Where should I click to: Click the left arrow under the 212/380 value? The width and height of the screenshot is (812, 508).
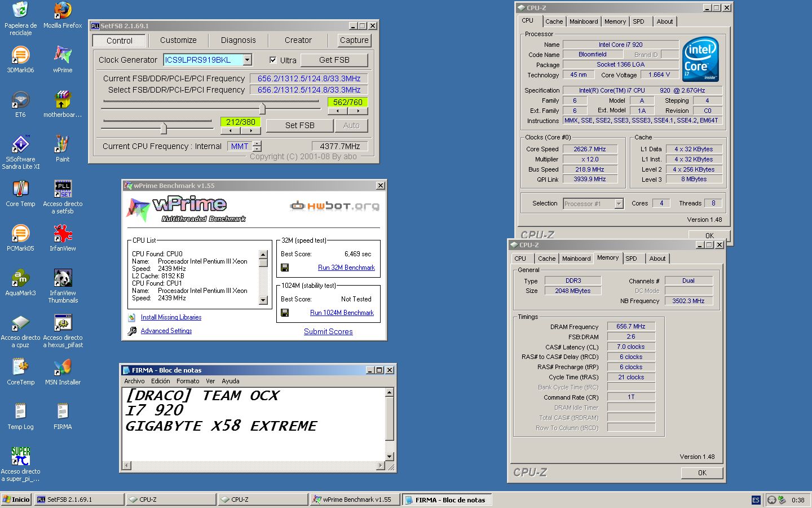[x=230, y=131]
